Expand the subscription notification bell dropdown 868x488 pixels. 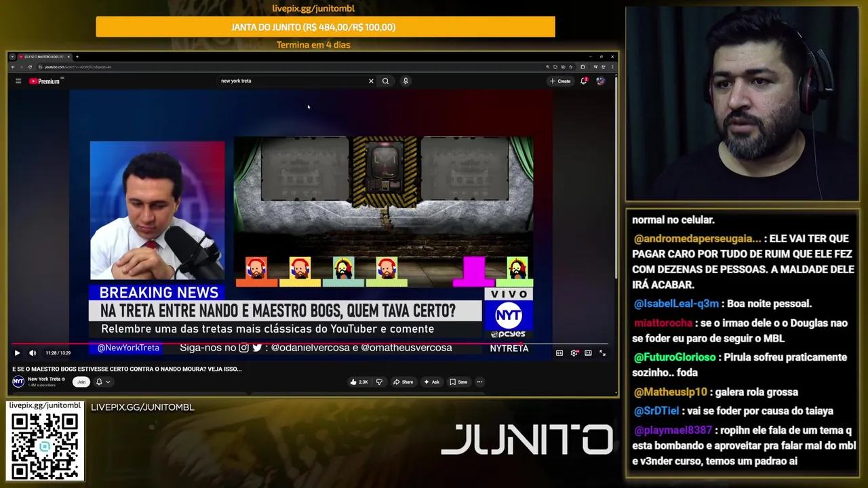click(x=102, y=382)
